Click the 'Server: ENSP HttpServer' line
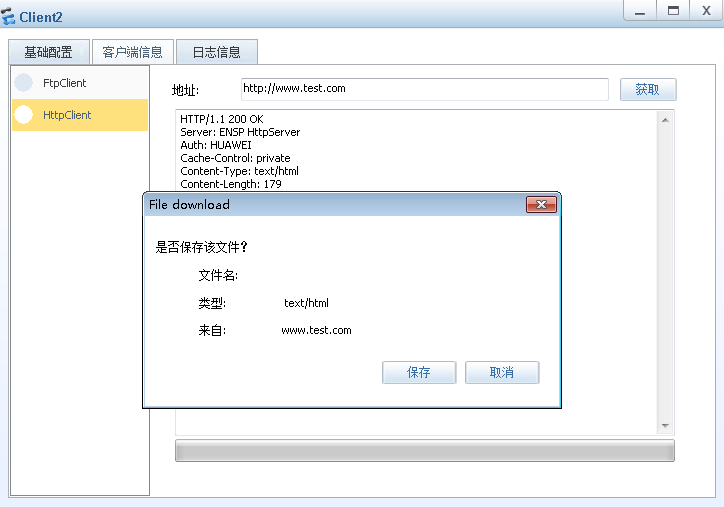 click(240, 132)
